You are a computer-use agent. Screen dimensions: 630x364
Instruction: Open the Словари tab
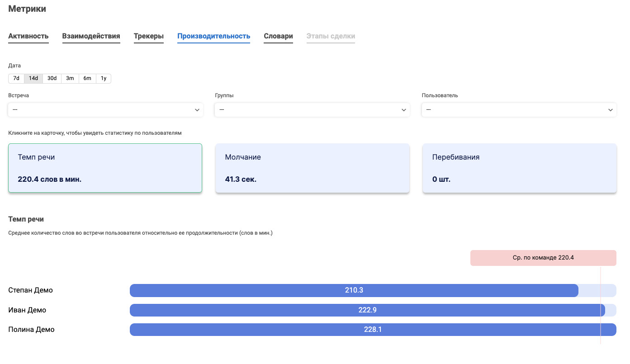[278, 36]
